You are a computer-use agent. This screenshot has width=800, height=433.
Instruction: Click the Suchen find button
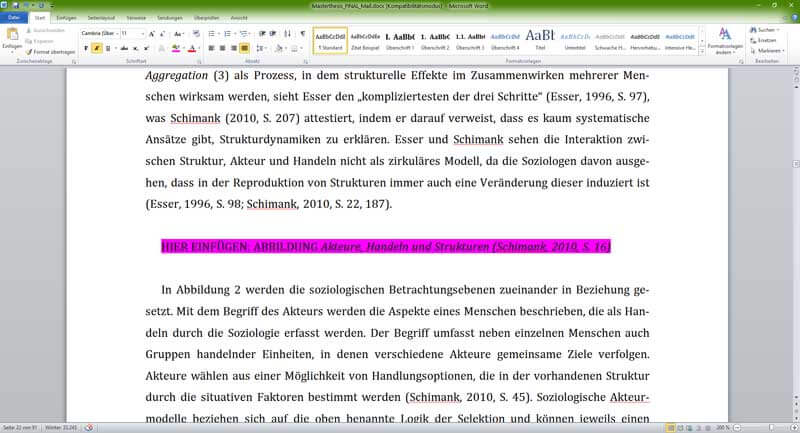coord(764,30)
